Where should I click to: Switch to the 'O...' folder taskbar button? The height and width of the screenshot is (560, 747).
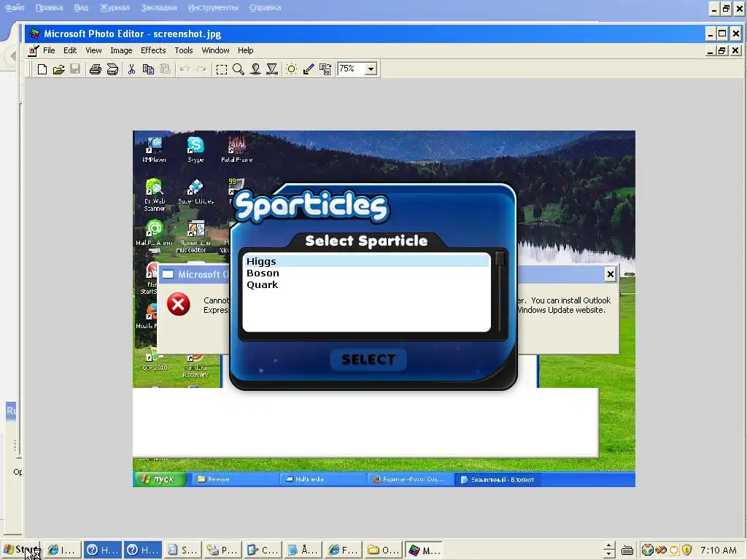tap(383, 550)
